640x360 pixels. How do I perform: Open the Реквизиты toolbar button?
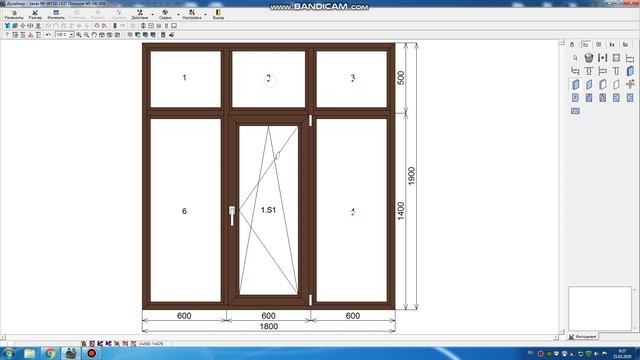click(x=14, y=15)
